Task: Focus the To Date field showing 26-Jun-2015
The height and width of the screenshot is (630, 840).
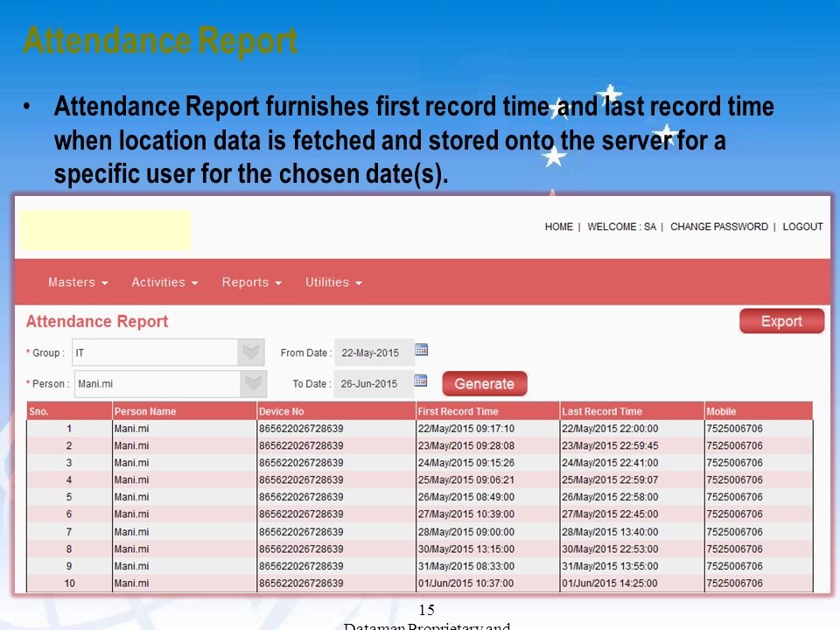Action: point(374,383)
